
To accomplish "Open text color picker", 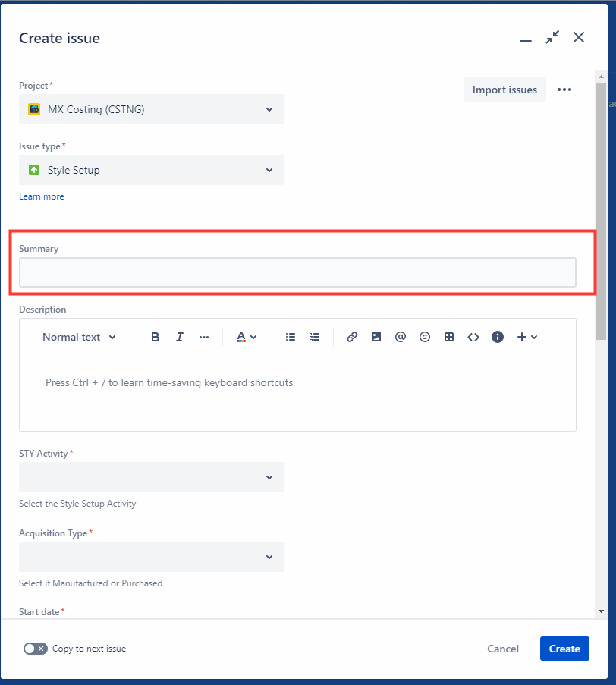I will pos(247,337).
